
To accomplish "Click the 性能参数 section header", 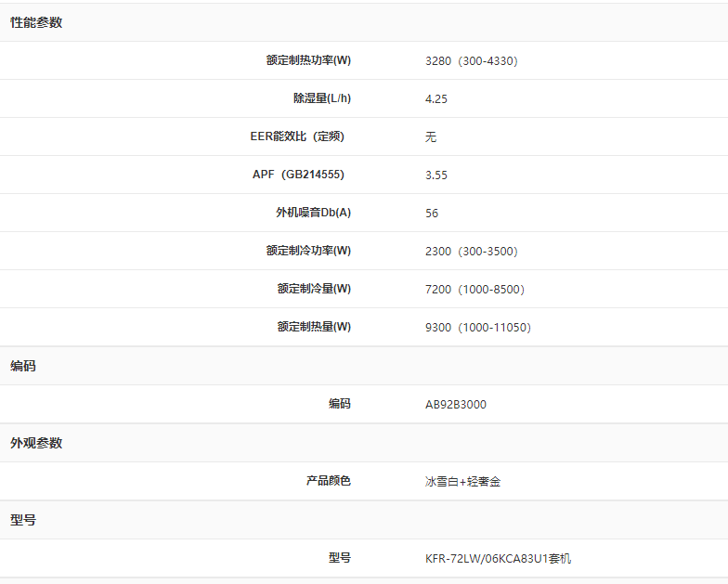I will click(36, 22).
